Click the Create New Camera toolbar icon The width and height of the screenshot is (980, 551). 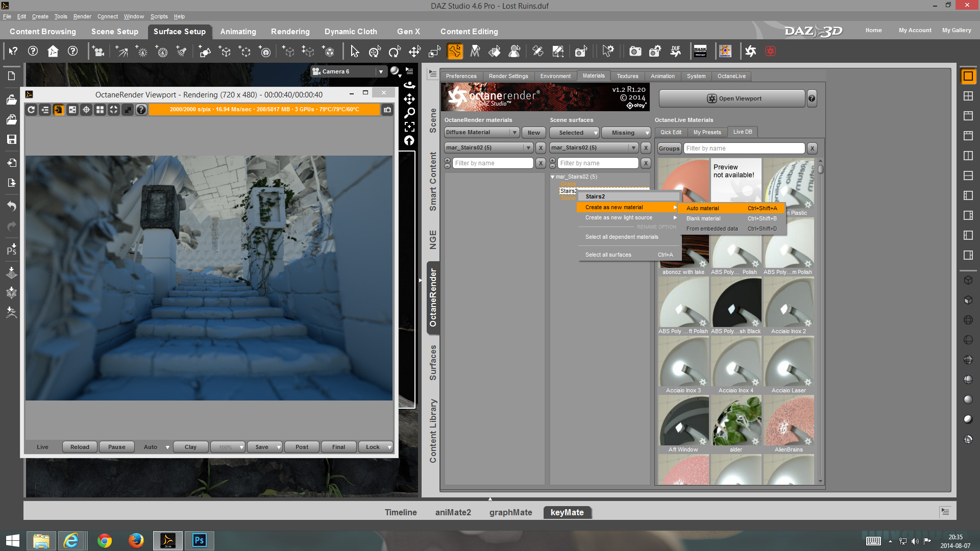(98, 51)
